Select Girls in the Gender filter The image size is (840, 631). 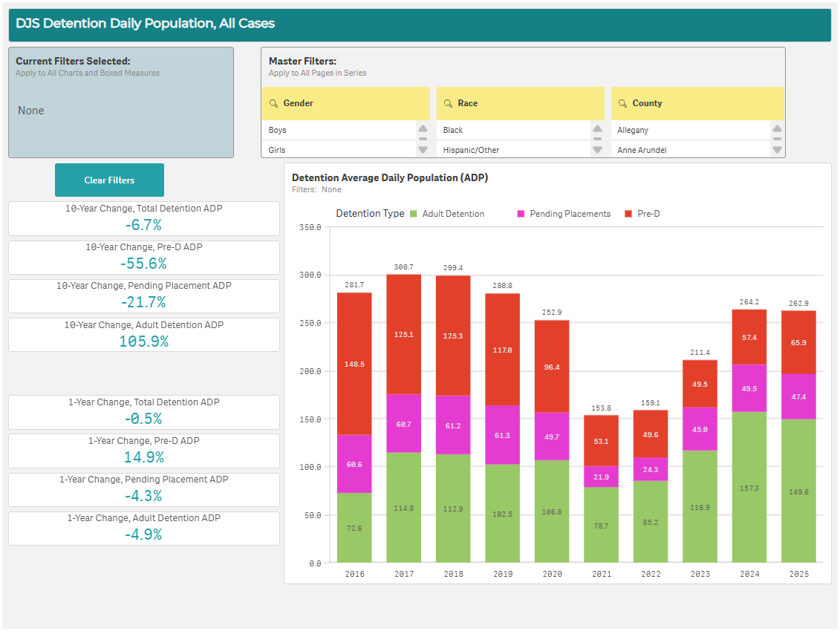(334, 149)
